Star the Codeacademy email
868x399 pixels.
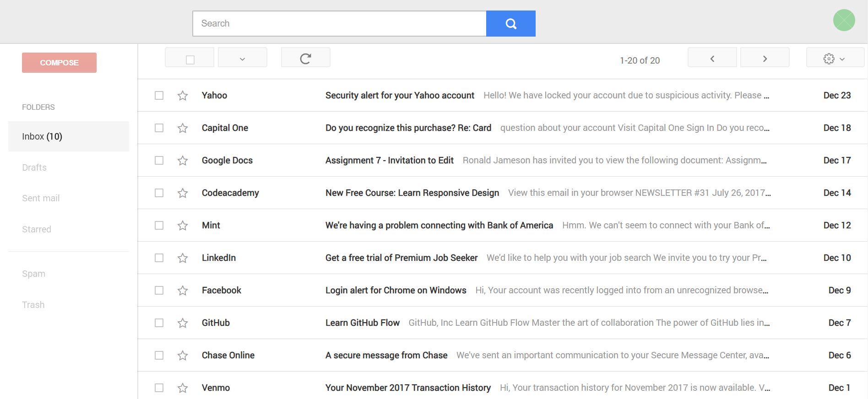point(183,193)
